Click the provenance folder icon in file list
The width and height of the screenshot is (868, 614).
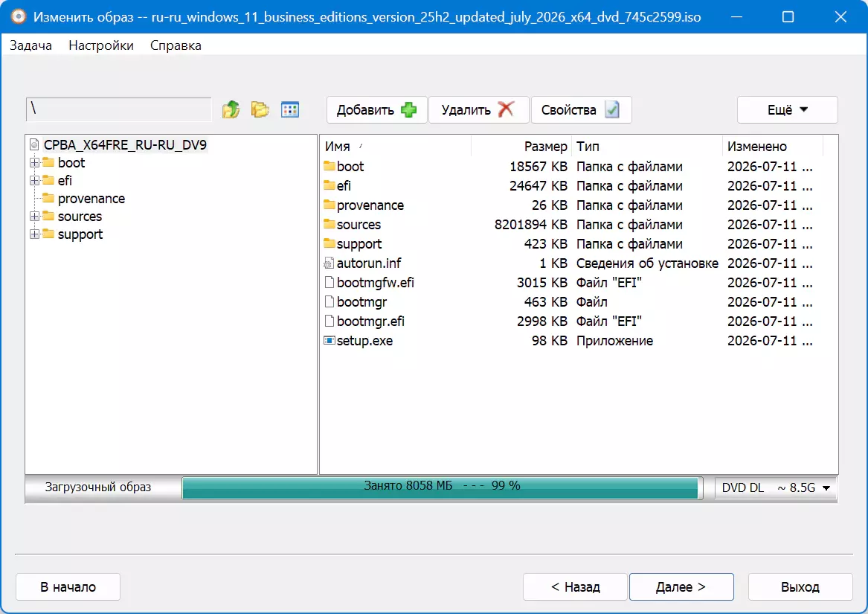[329, 205]
